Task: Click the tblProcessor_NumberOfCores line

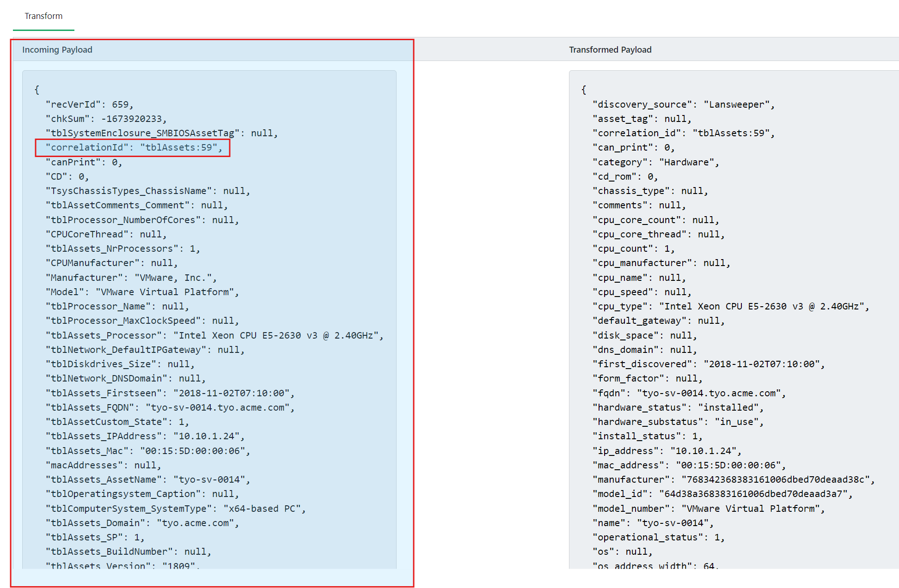Action: 142,220
